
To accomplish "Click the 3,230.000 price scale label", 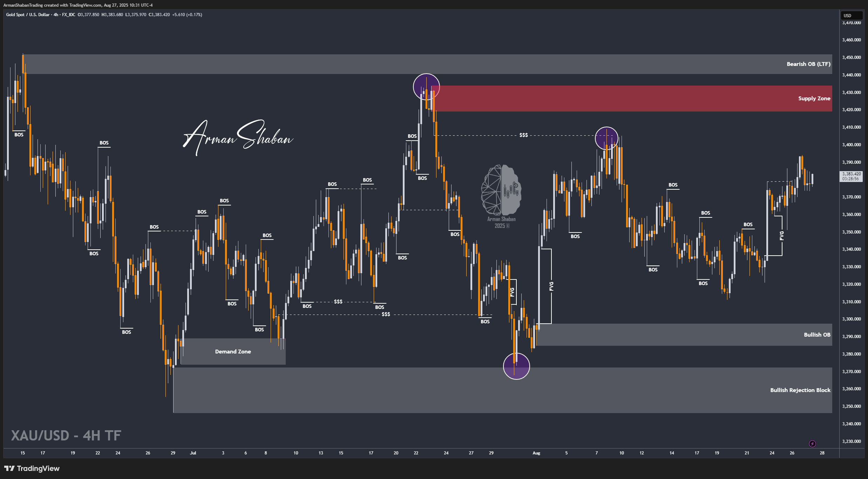I will point(852,441).
